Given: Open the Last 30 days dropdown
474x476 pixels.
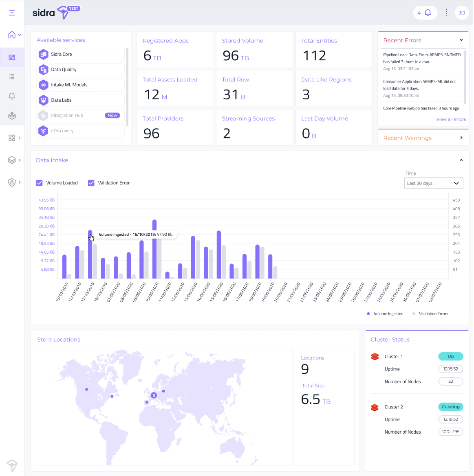Looking at the screenshot, I should tap(433, 183).
